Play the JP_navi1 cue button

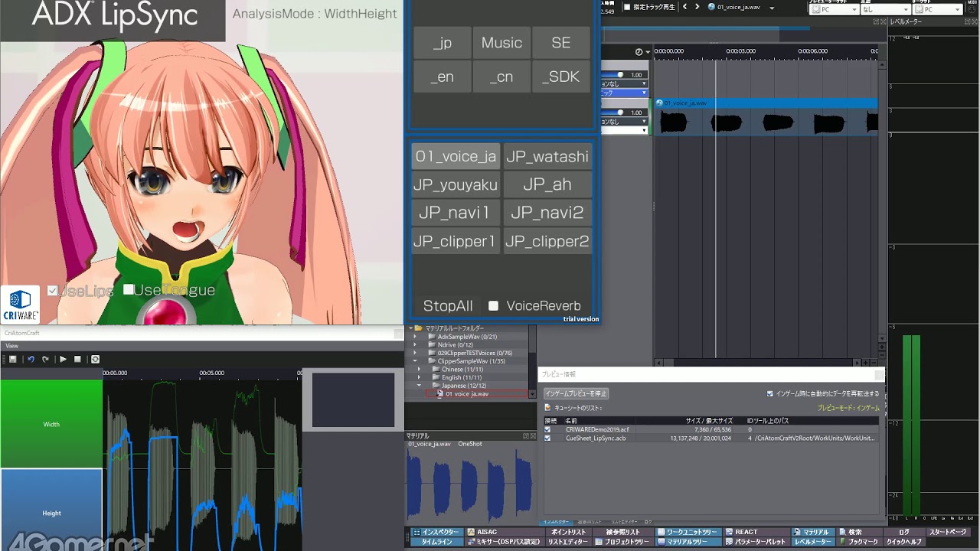[x=456, y=213]
